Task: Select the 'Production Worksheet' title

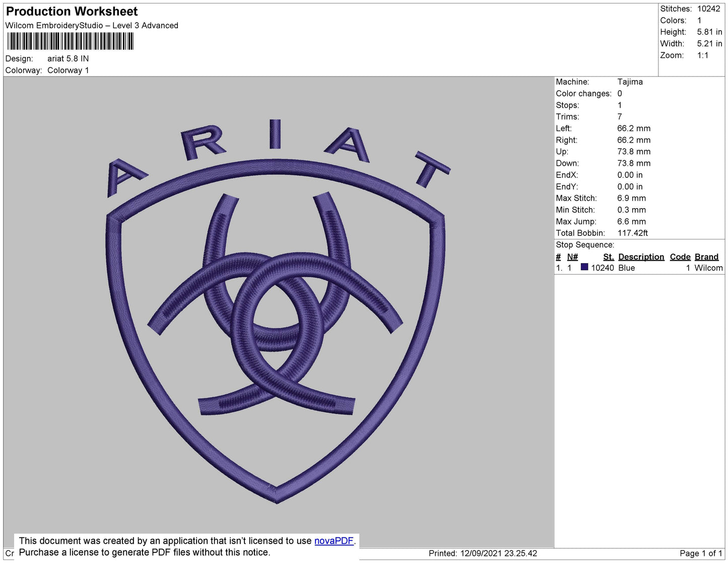Action: click(72, 11)
